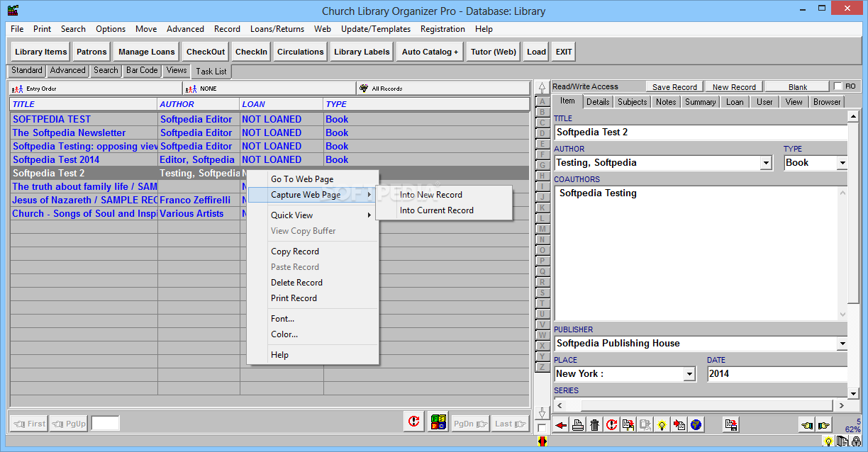Click the yellow light bulb icon in record toolbar
Screen dimensions: 868x452
662,424
